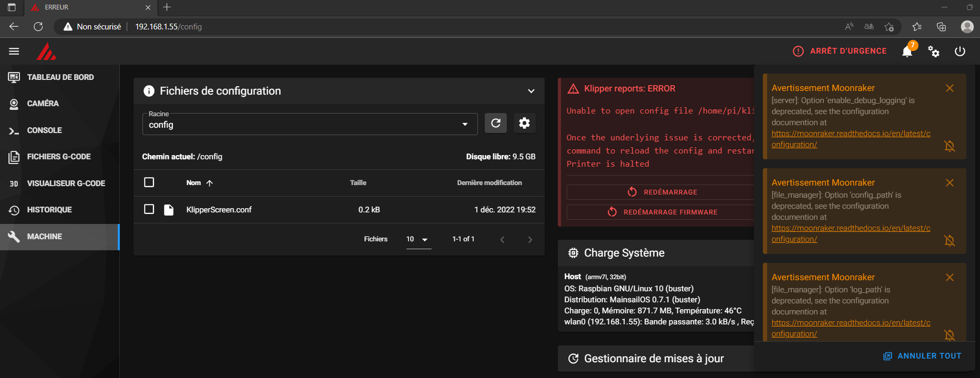Toggle the sidebar hamburger menu
Viewport: 980px width, 378px height.
click(x=14, y=51)
